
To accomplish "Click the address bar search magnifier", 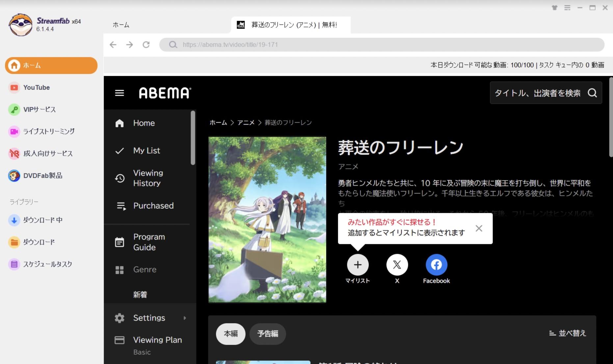I will click(173, 45).
